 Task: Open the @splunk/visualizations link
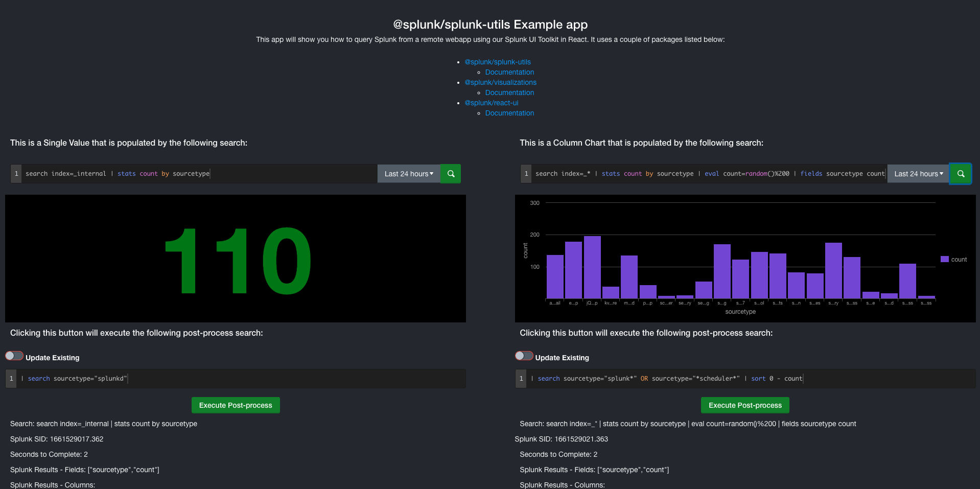pos(501,82)
